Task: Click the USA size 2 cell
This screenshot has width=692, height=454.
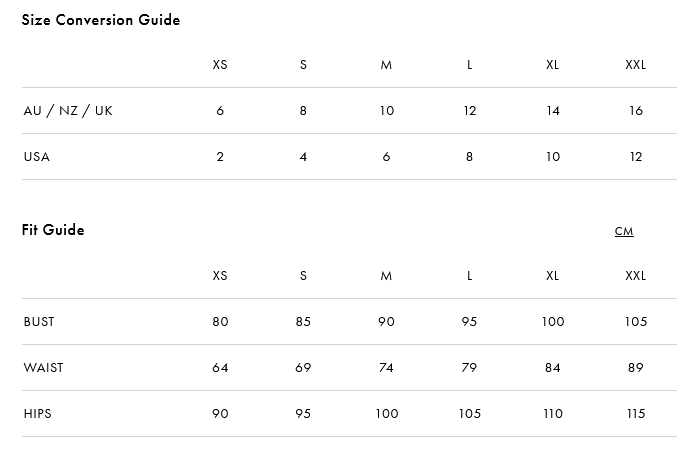Action: tap(220, 157)
